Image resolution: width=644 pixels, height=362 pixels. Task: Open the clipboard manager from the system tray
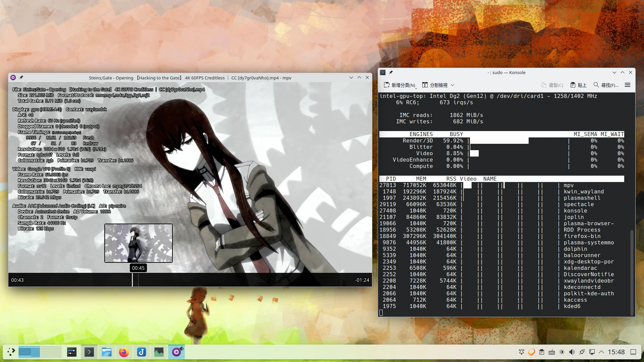541,352
